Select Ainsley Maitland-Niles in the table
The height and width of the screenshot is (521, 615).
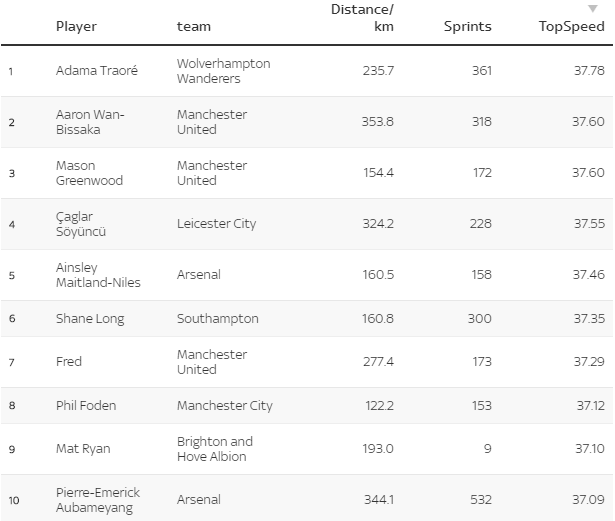[98, 275]
